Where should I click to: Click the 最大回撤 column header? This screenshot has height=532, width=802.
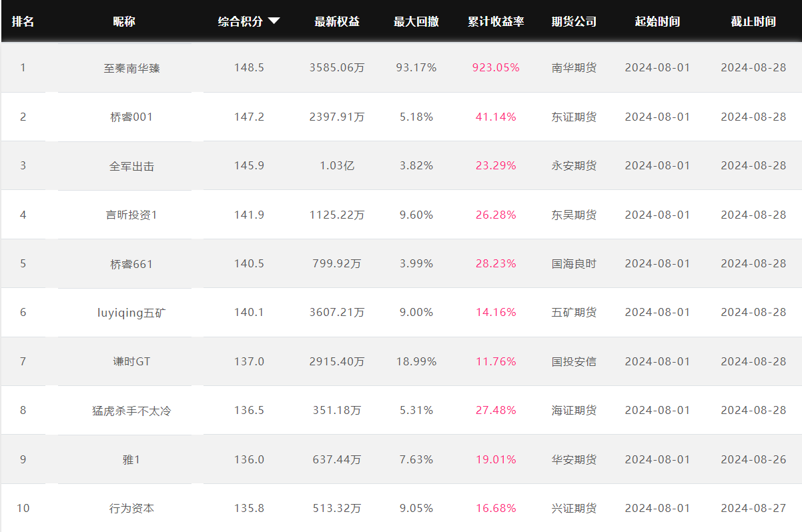point(416,21)
